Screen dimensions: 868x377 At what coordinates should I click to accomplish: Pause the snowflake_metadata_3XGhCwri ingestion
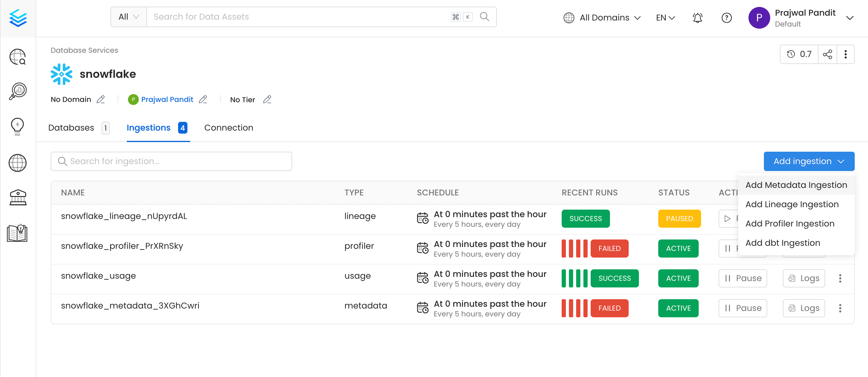coord(743,308)
